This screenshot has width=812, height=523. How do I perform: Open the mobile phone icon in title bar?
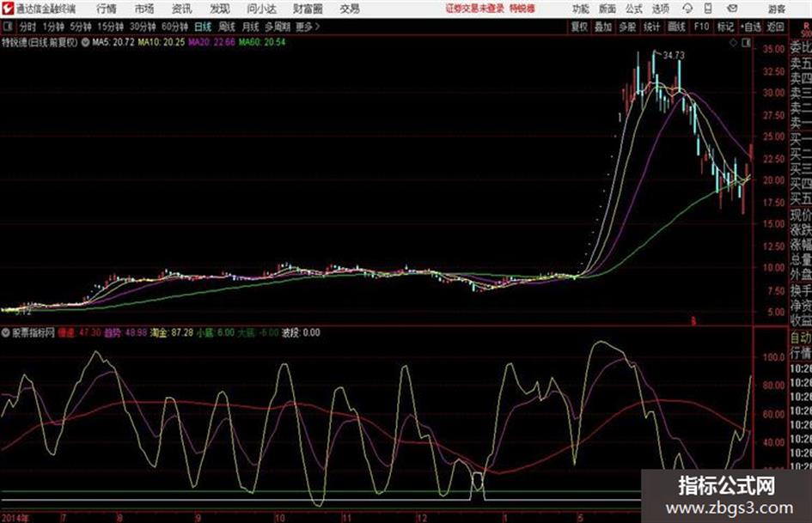click(708, 9)
